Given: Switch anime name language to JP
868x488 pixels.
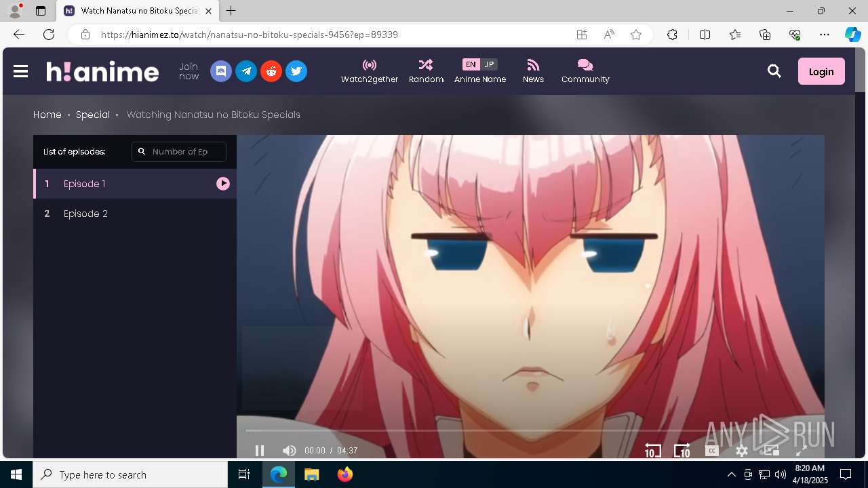Looking at the screenshot, I should coord(489,64).
